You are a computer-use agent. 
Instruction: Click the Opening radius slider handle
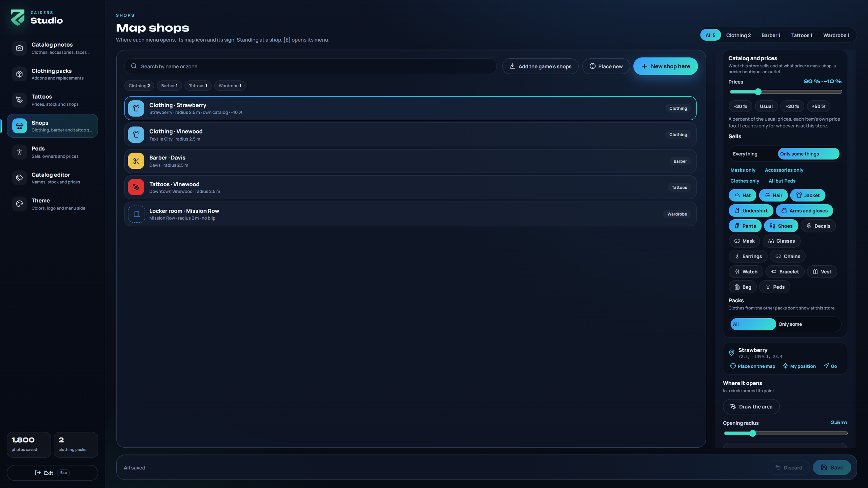753,433
